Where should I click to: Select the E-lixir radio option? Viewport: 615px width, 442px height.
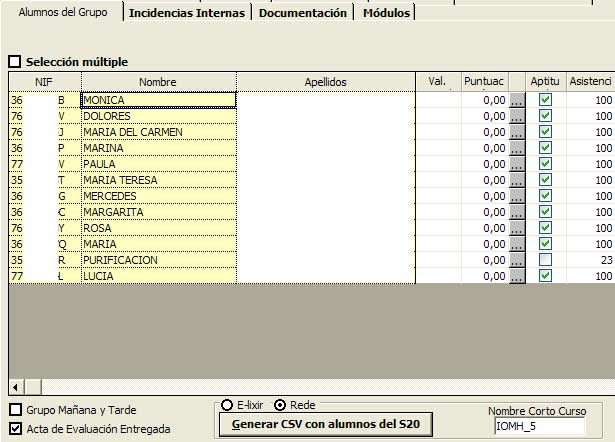click(228, 405)
